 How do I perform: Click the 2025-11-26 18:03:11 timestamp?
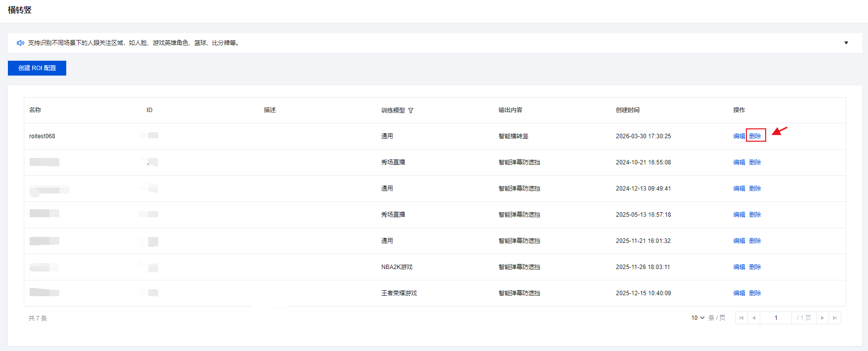pos(643,267)
